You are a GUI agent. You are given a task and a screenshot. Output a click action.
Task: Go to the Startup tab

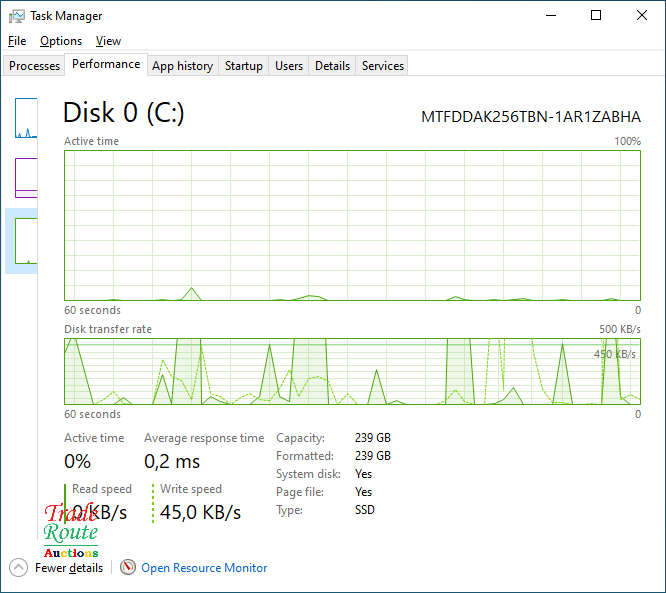point(243,66)
